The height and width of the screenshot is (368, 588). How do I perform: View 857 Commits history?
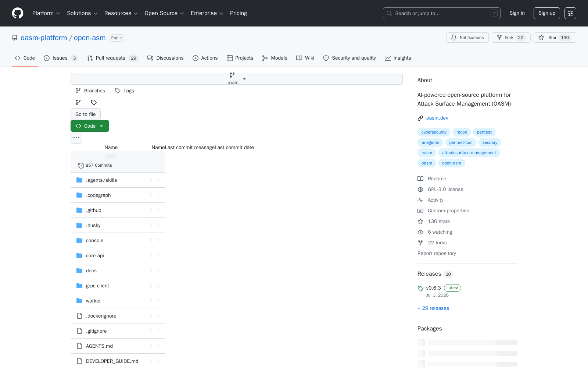click(x=95, y=165)
